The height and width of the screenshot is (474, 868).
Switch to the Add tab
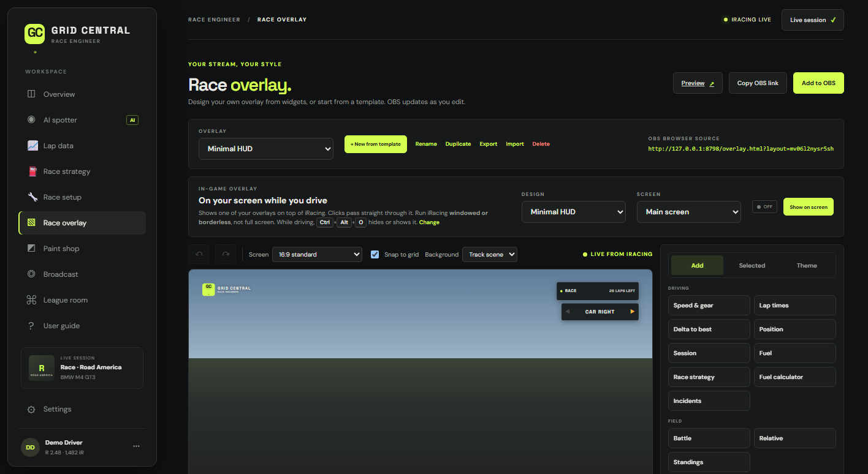(x=697, y=265)
